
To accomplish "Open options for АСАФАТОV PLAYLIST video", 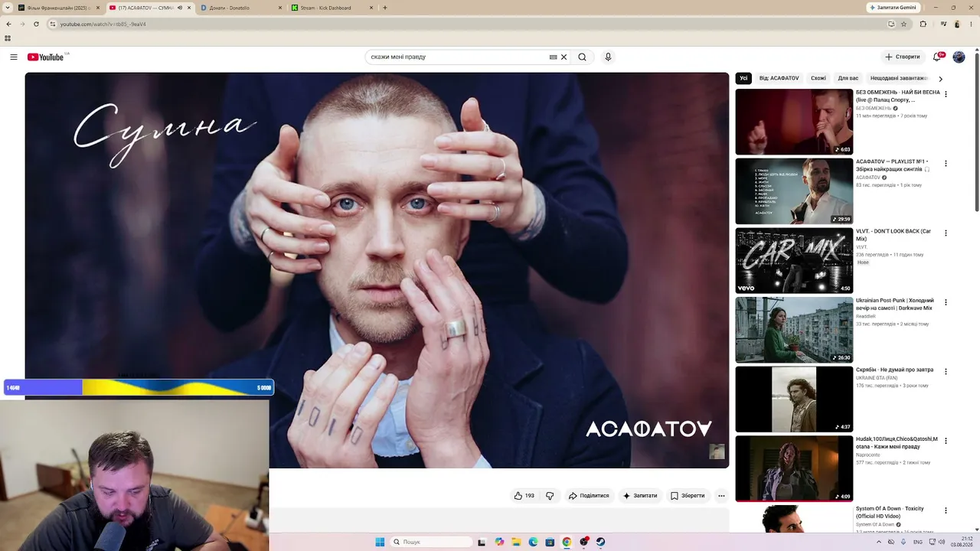I will point(946,164).
